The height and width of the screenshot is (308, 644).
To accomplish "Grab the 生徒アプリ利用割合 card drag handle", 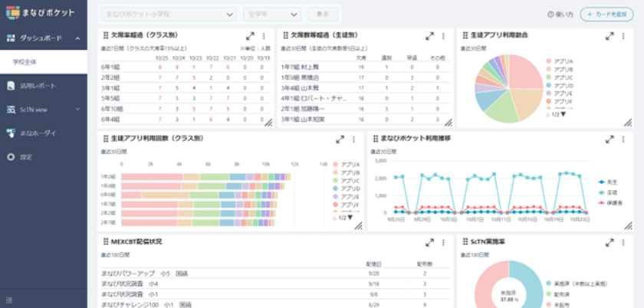I will click(465, 35).
